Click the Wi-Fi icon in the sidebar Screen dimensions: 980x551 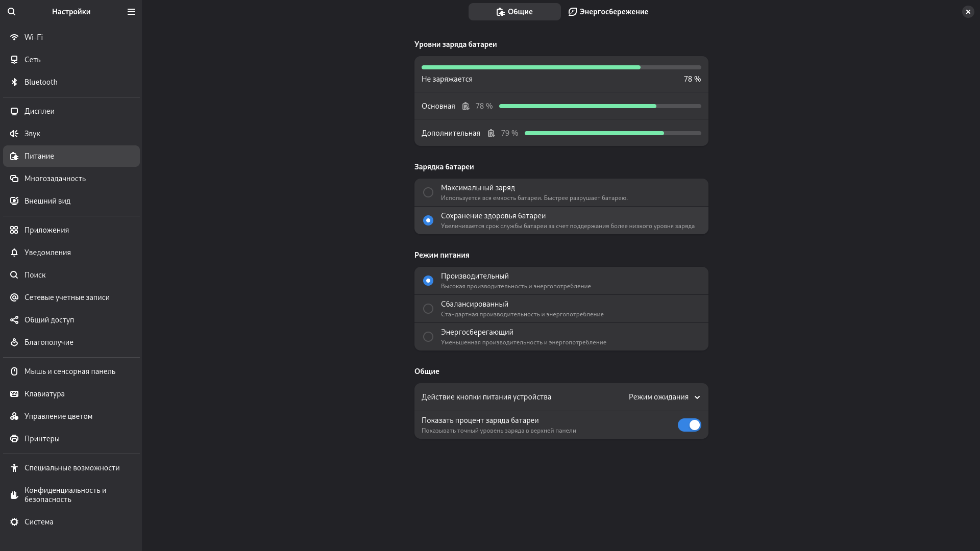click(x=14, y=37)
